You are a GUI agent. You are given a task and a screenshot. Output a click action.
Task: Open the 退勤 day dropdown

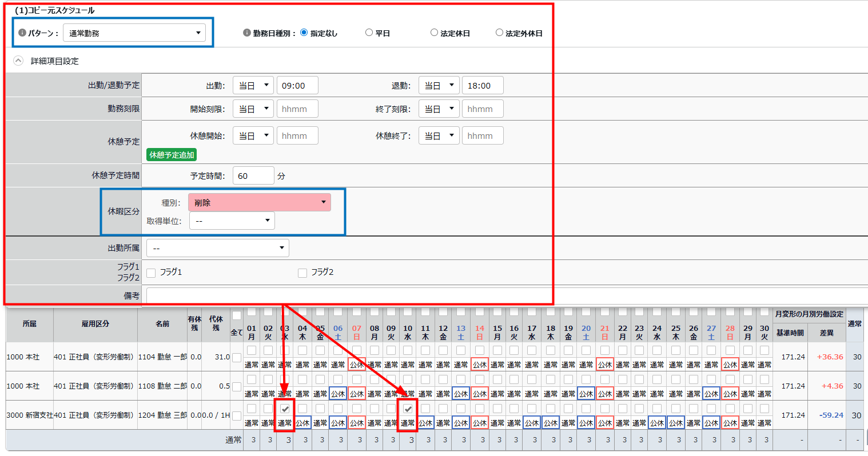[x=439, y=85]
